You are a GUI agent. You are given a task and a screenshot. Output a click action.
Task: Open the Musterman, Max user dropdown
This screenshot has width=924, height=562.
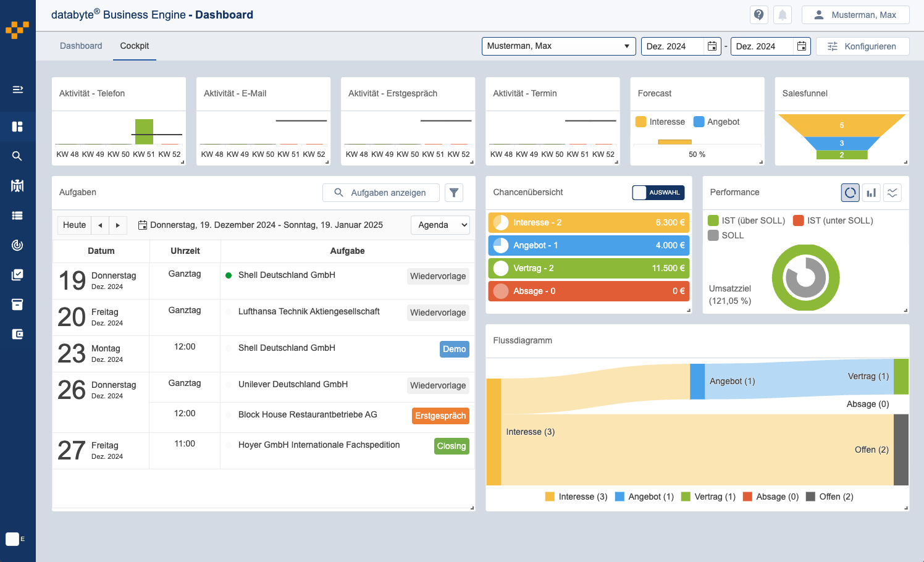558,46
